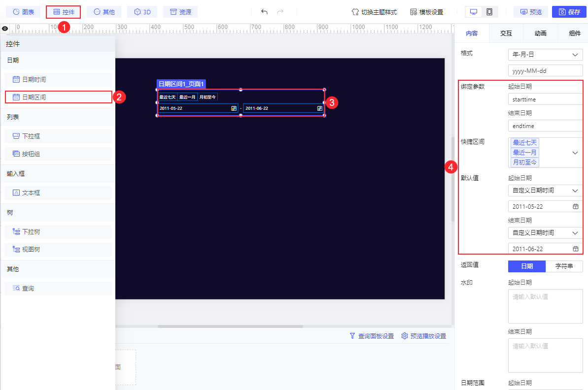Image resolution: width=588 pixels, height=390 pixels.
Task: Open the 起始日期 default type dropdown
Action: 545,191
